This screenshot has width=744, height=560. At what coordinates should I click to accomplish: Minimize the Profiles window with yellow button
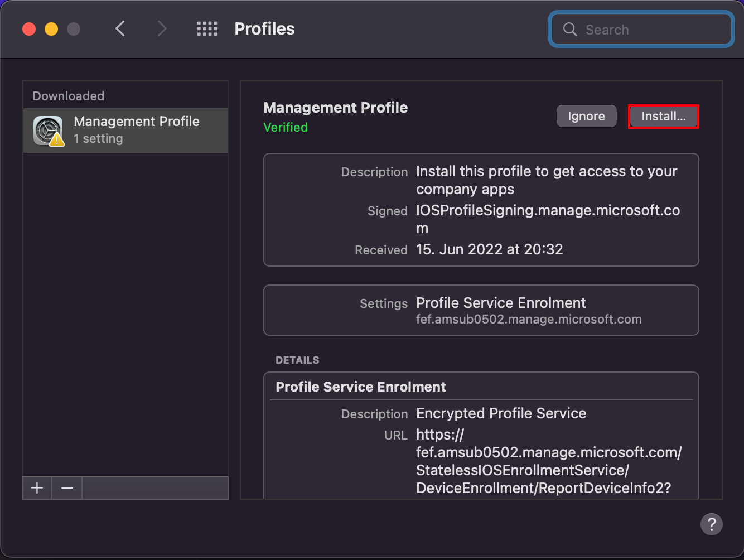coord(51,29)
